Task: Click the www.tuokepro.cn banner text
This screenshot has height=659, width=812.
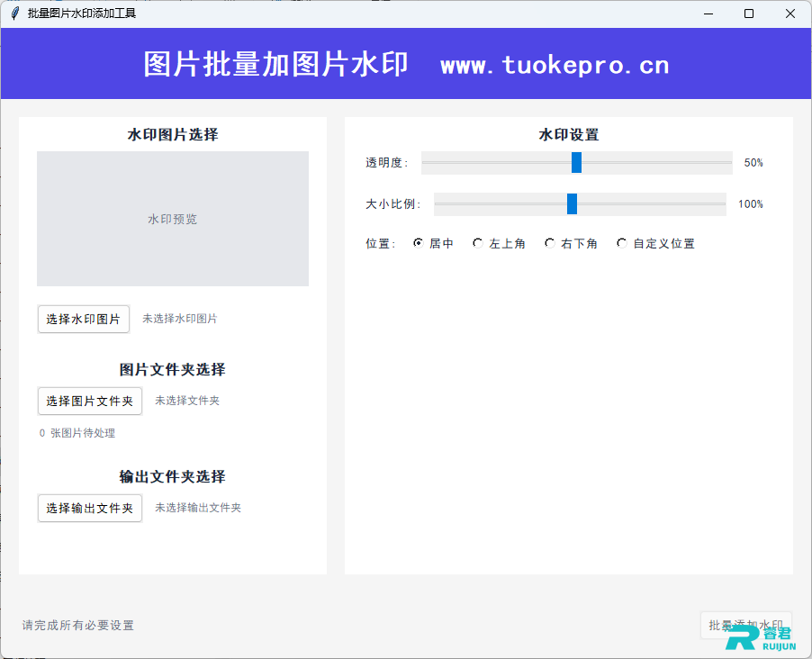Action: coord(555,66)
